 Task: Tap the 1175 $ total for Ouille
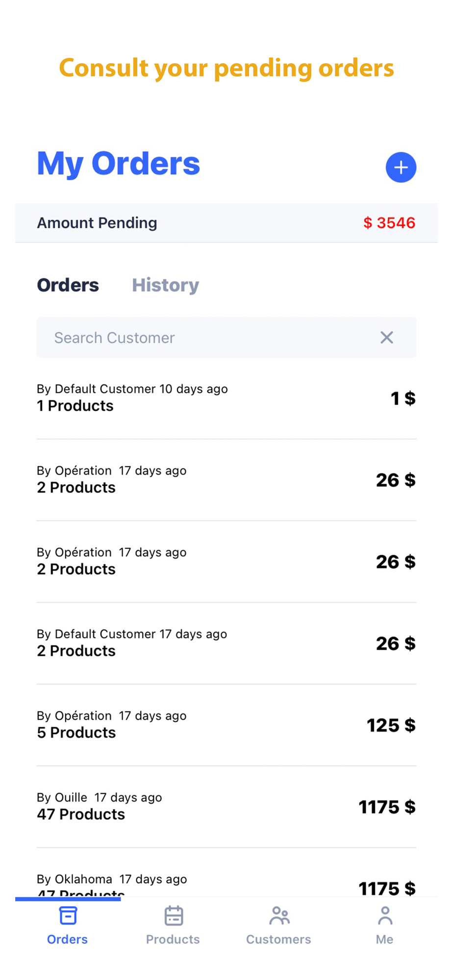(387, 807)
